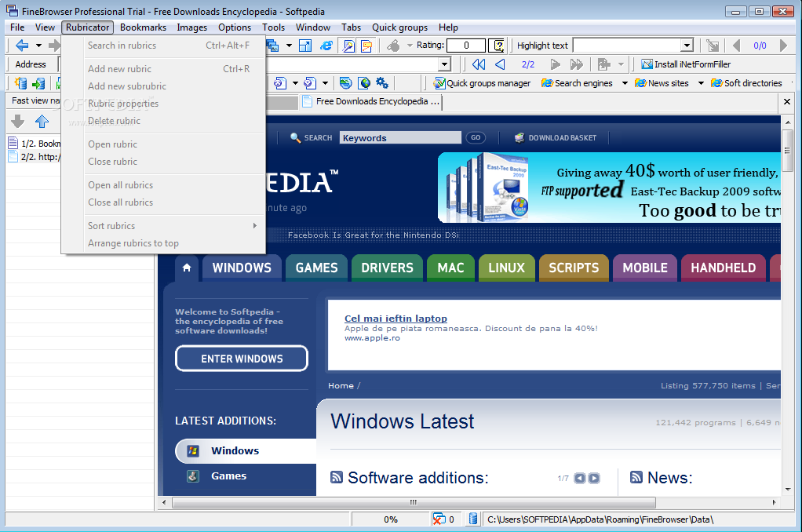Close the tab with X button
This screenshot has height=532, width=802.
pos(787,102)
